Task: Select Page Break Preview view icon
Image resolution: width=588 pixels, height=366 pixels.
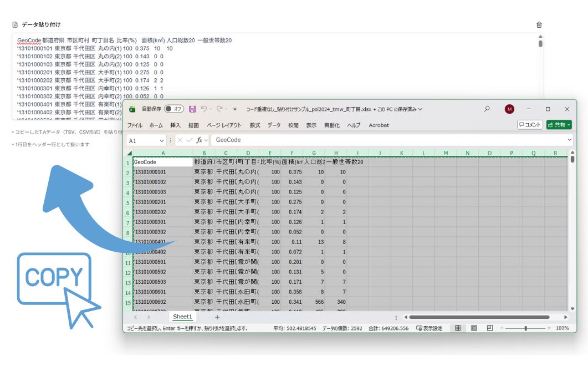Action: [x=490, y=328]
